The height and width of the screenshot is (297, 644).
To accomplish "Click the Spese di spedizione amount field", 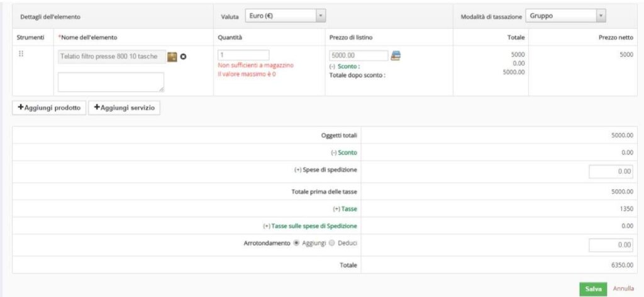I will (611, 172).
